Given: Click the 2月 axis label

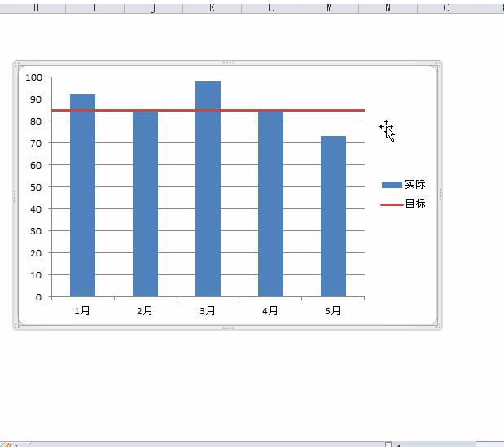Looking at the screenshot, I should click(145, 311).
